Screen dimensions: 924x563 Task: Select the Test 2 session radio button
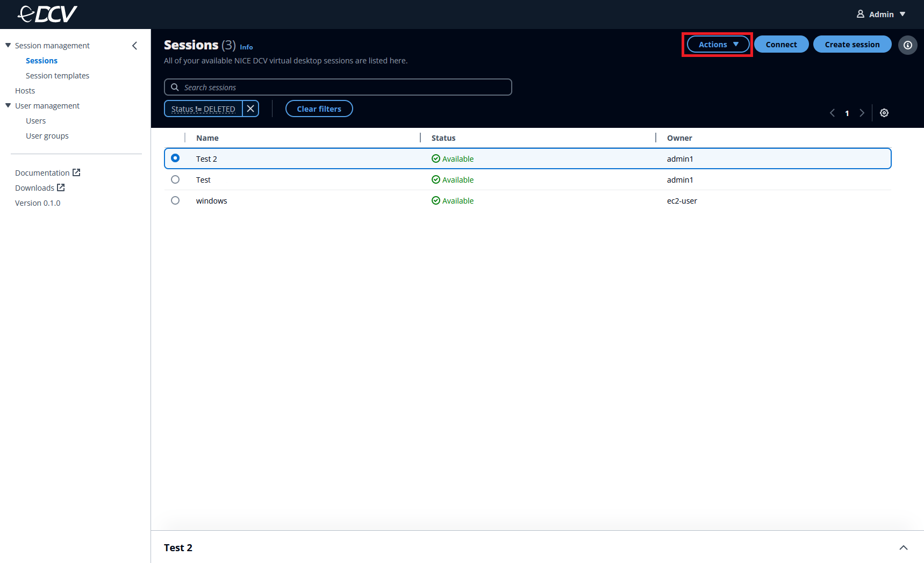point(175,158)
